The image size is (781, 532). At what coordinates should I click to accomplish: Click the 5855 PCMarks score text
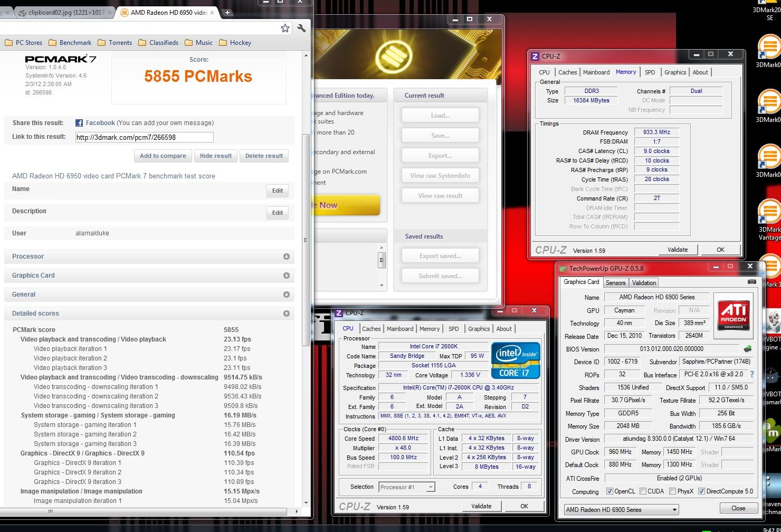click(198, 76)
